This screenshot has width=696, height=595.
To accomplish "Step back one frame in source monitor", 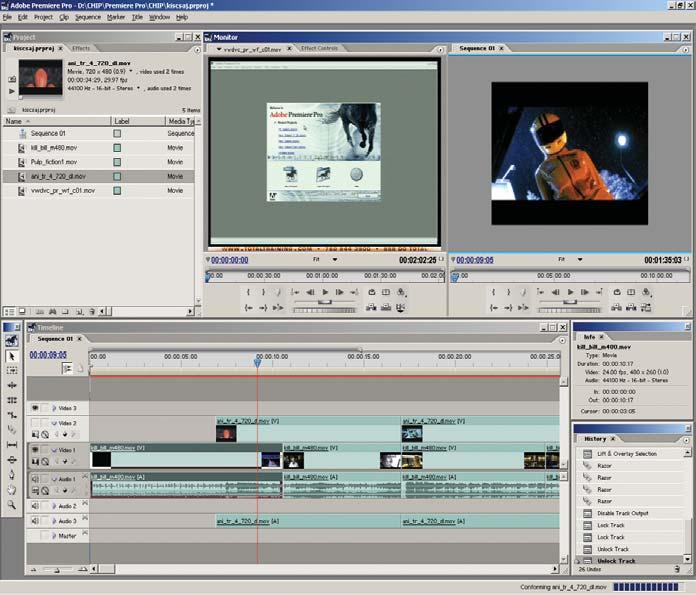I will pyautogui.click(x=310, y=292).
